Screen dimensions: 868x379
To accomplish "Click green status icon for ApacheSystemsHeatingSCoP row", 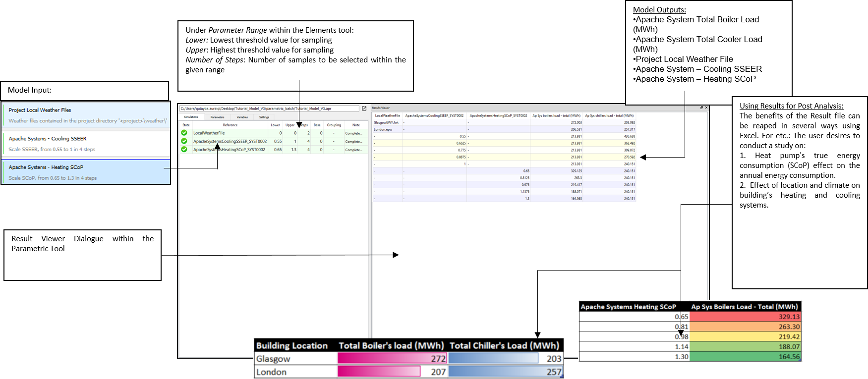I will (184, 149).
